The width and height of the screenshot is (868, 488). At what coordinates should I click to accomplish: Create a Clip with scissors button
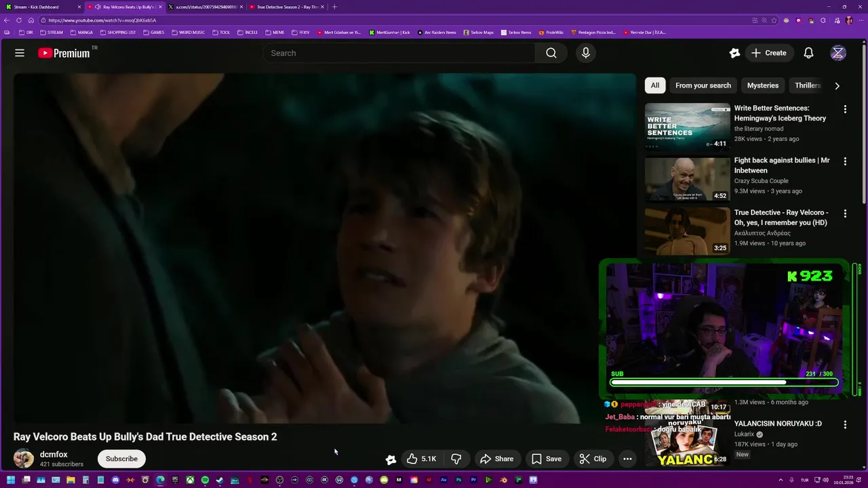(x=593, y=459)
